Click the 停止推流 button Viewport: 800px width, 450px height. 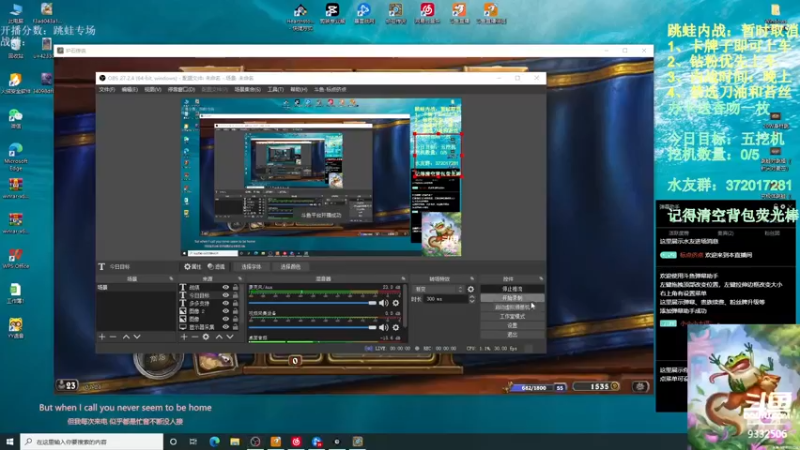[512, 289]
